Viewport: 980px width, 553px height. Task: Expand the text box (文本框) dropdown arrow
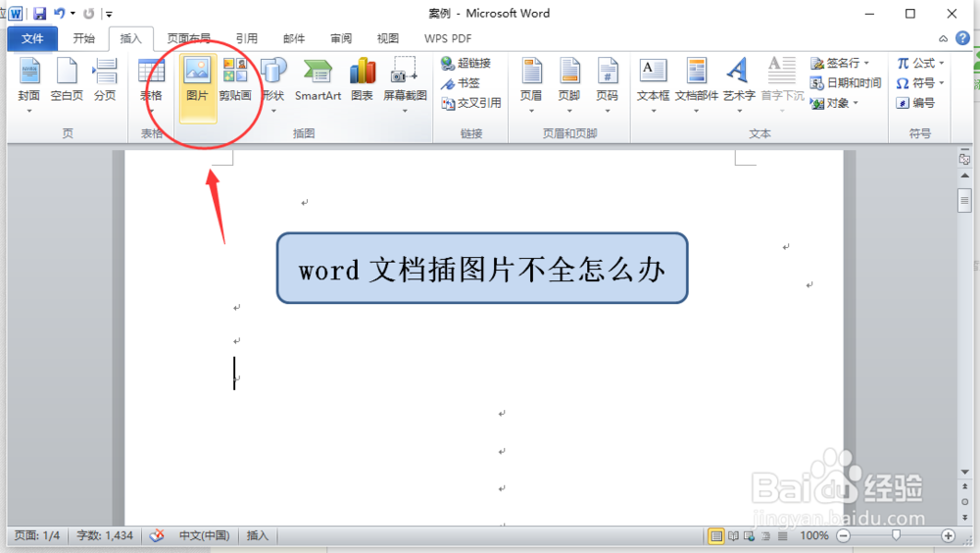(x=653, y=112)
